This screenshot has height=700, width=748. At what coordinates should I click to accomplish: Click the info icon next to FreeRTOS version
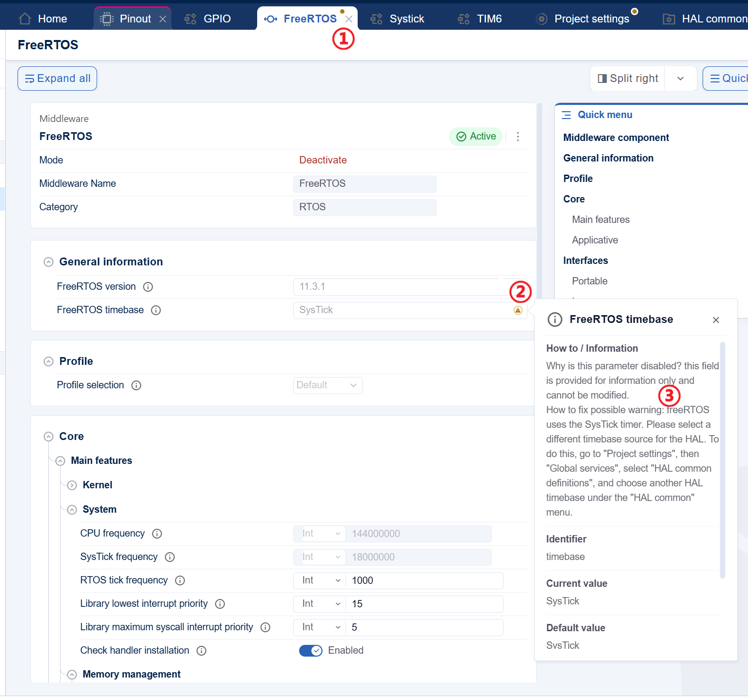click(x=148, y=287)
